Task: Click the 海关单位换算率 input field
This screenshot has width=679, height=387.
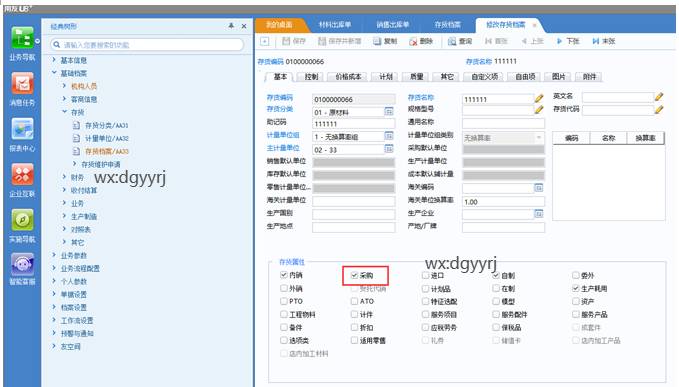Action: [x=503, y=202]
